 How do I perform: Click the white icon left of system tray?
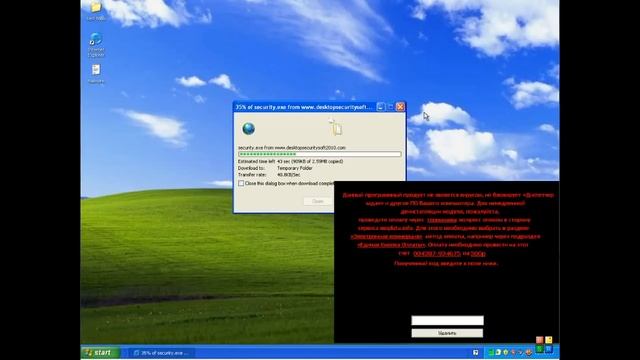click(x=476, y=352)
